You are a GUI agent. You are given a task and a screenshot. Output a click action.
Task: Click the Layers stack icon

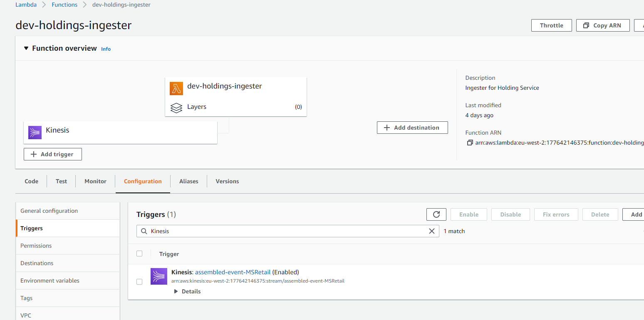point(176,107)
